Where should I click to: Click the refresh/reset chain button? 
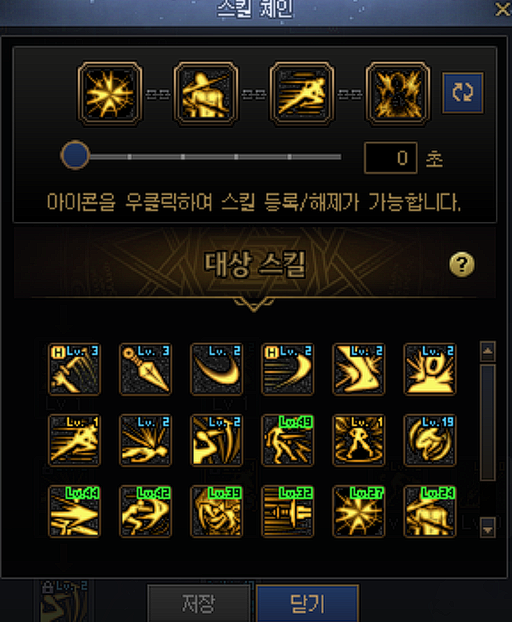click(x=463, y=93)
